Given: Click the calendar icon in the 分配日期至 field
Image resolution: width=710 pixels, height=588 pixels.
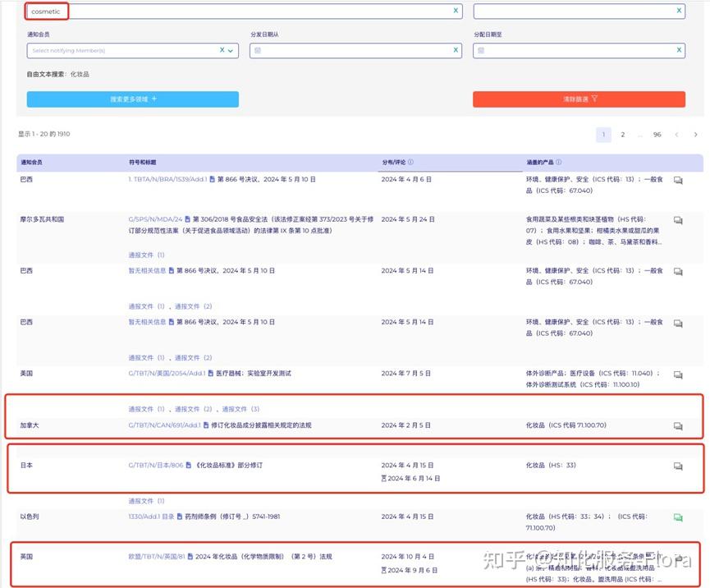Looking at the screenshot, I should point(481,50).
